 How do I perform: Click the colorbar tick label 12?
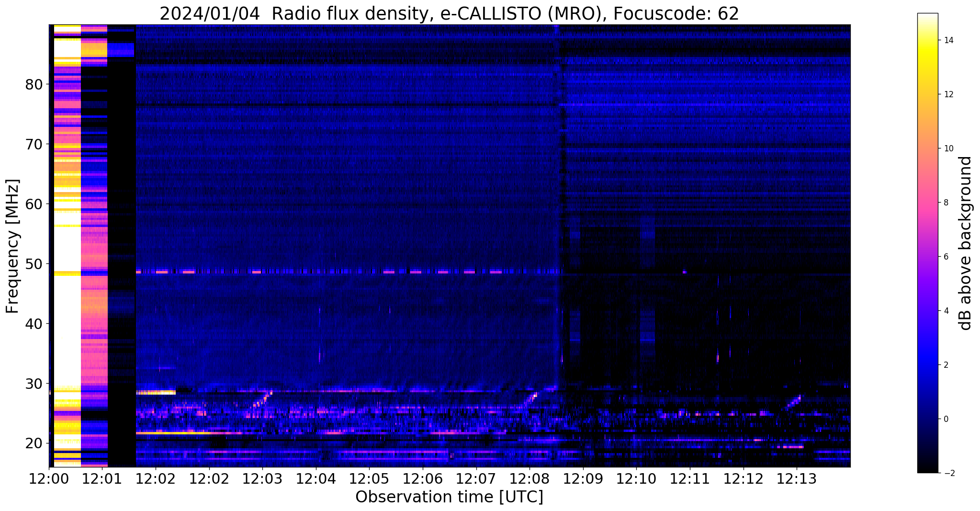(948, 94)
